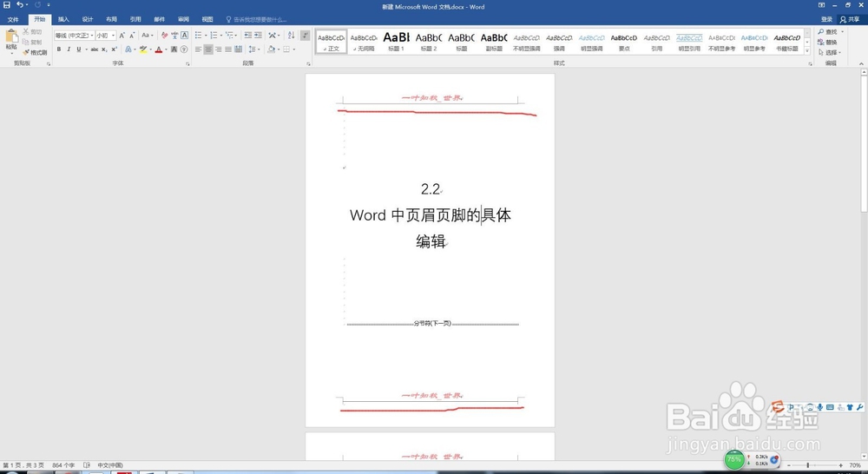The image size is (868, 474).
Task: Click the Tell me what you want search box
Action: tap(256, 19)
